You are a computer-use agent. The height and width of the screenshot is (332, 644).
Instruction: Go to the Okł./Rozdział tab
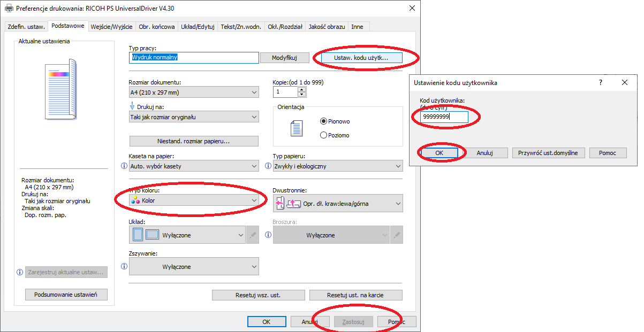tap(285, 27)
